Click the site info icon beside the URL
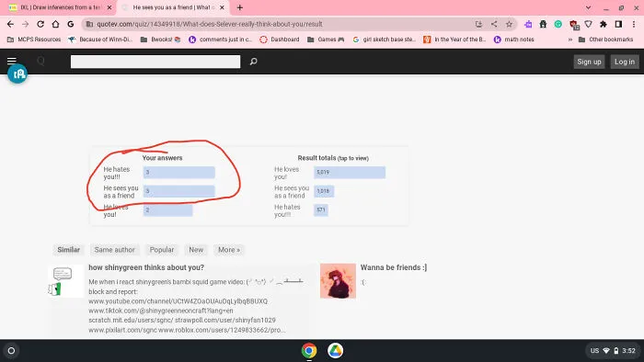The image size is (644, 362). pos(89,24)
